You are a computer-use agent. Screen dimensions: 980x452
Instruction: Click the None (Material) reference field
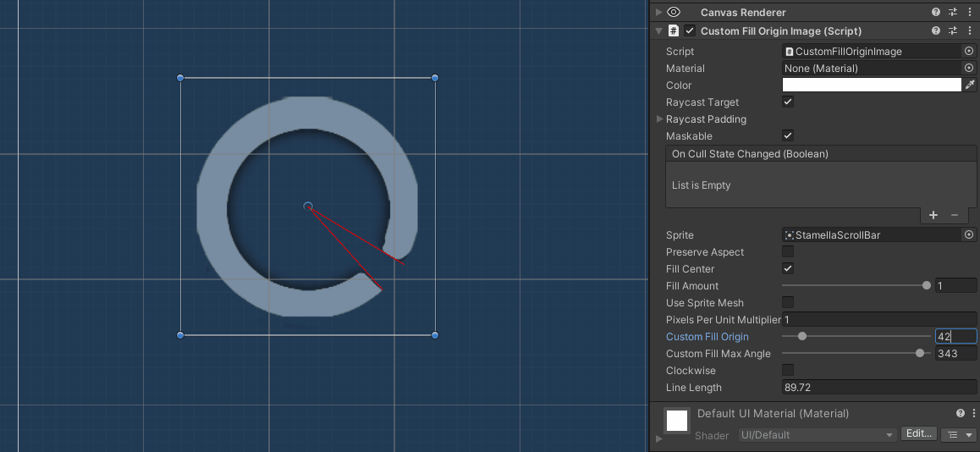click(872, 69)
